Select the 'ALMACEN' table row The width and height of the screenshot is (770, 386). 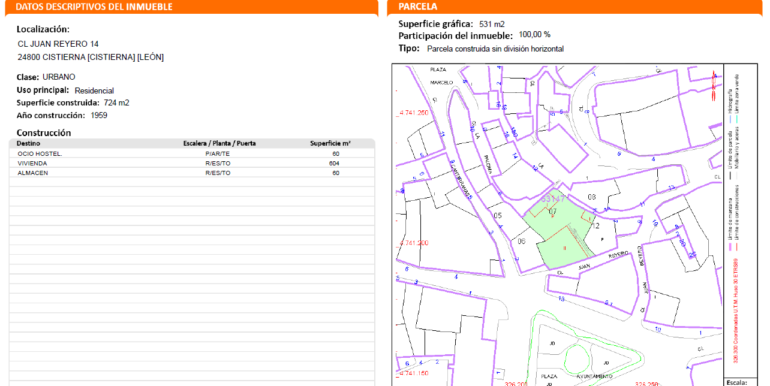192,173
